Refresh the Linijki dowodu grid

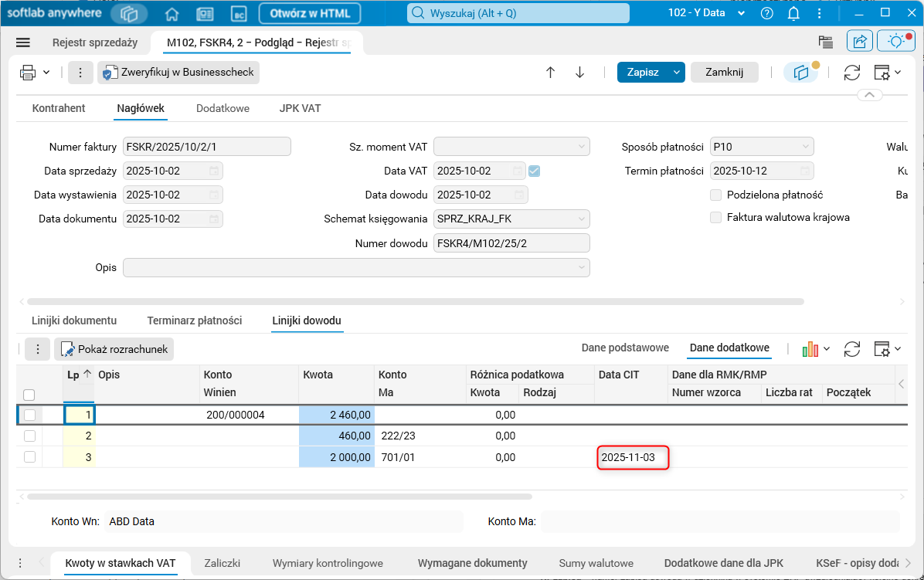851,349
